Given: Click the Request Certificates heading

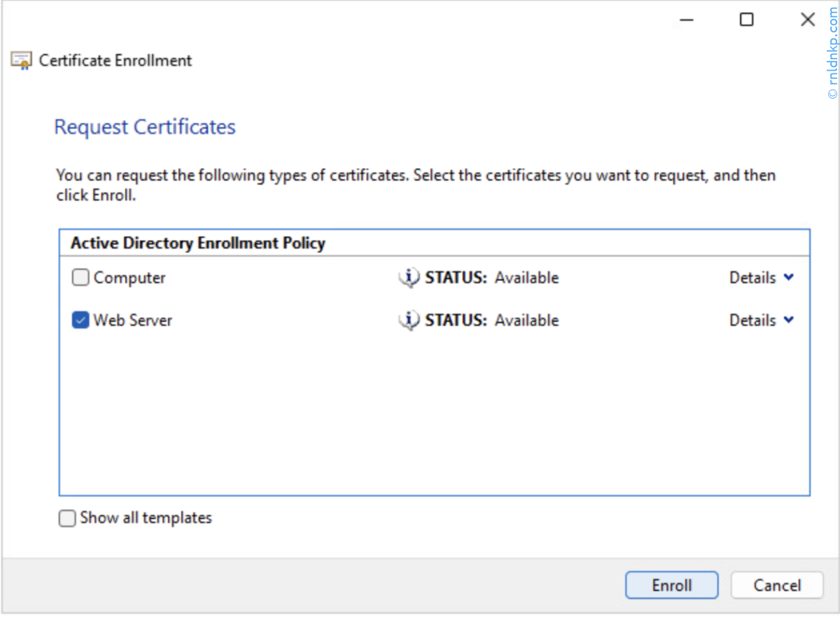Looking at the screenshot, I should [x=145, y=127].
